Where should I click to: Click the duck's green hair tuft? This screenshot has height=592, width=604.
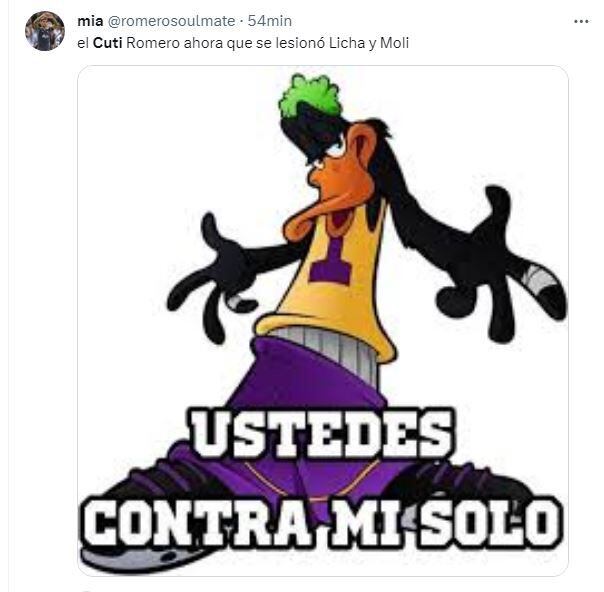tap(309, 94)
